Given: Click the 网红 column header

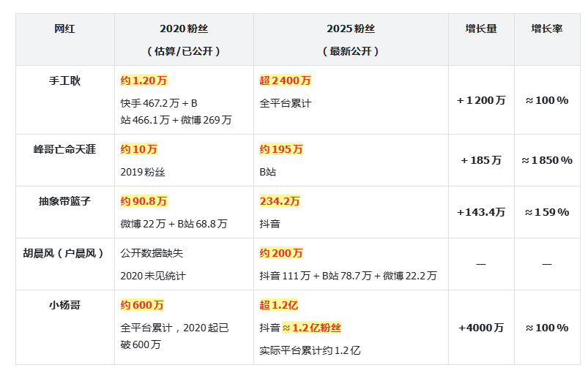Looking at the screenshot, I should click(x=64, y=29).
